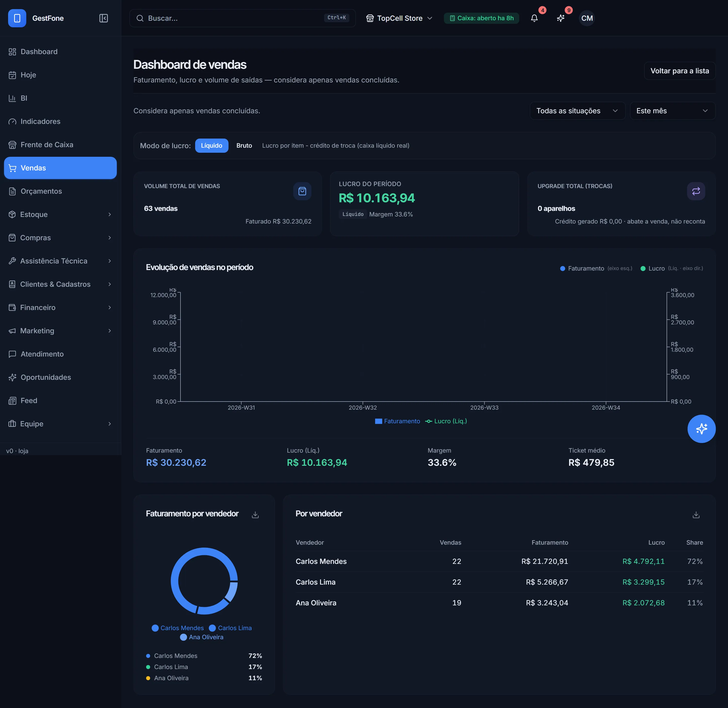The height and width of the screenshot is (708, 728).
Task: Toggle Ana Oliveira in donut legend
Action: coord(201,637)
